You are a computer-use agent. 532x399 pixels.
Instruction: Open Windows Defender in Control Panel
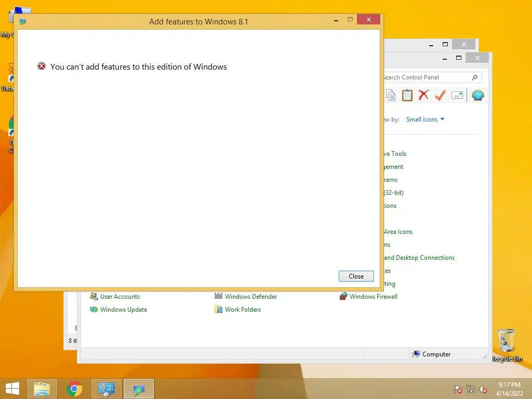(x=251, y=297)
